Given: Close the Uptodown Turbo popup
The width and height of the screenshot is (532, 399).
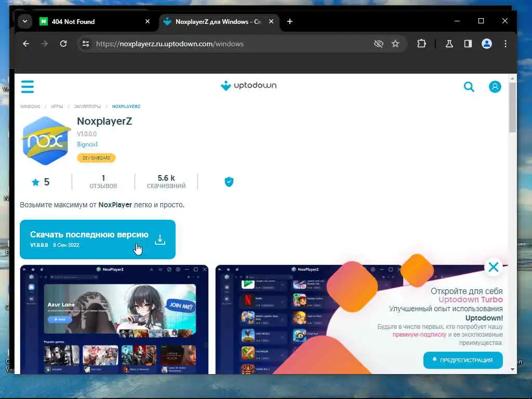Looking at the screenshot, I should pos(494,267).
